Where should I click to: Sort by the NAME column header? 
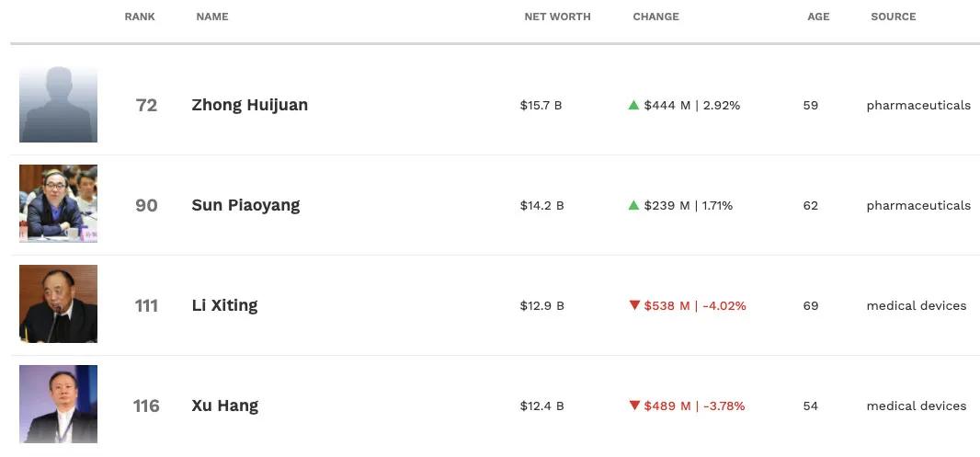pos(212,17)
